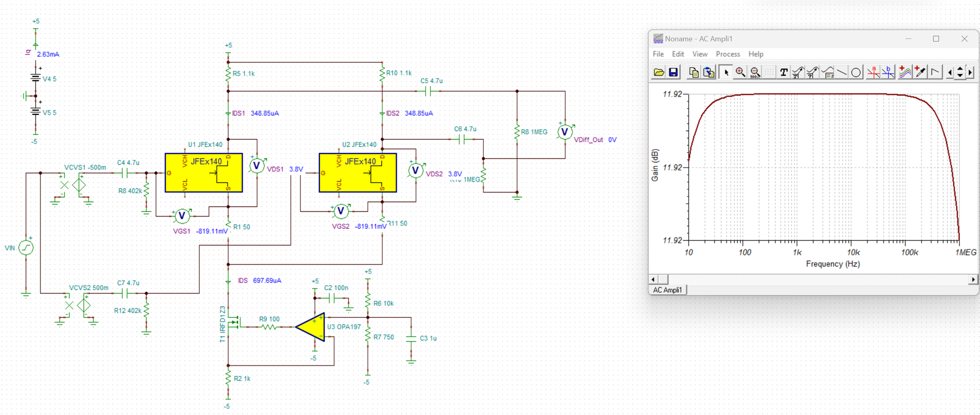Click the triangle marker tool icon

[x=935, y=72]
